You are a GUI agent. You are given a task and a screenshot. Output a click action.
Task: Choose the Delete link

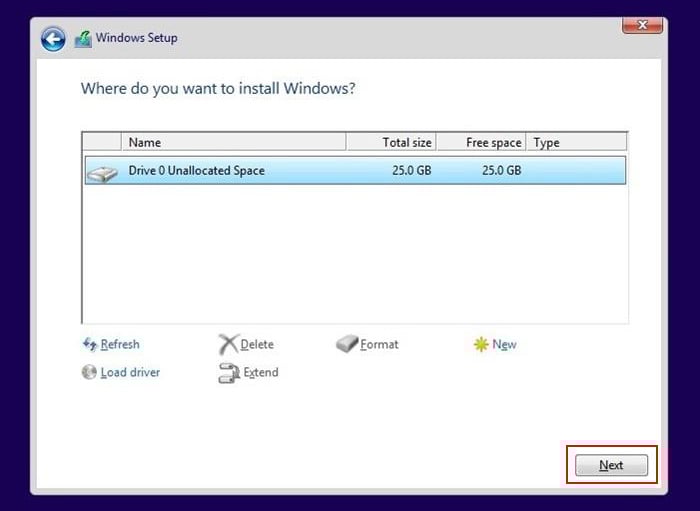[257, 344]
